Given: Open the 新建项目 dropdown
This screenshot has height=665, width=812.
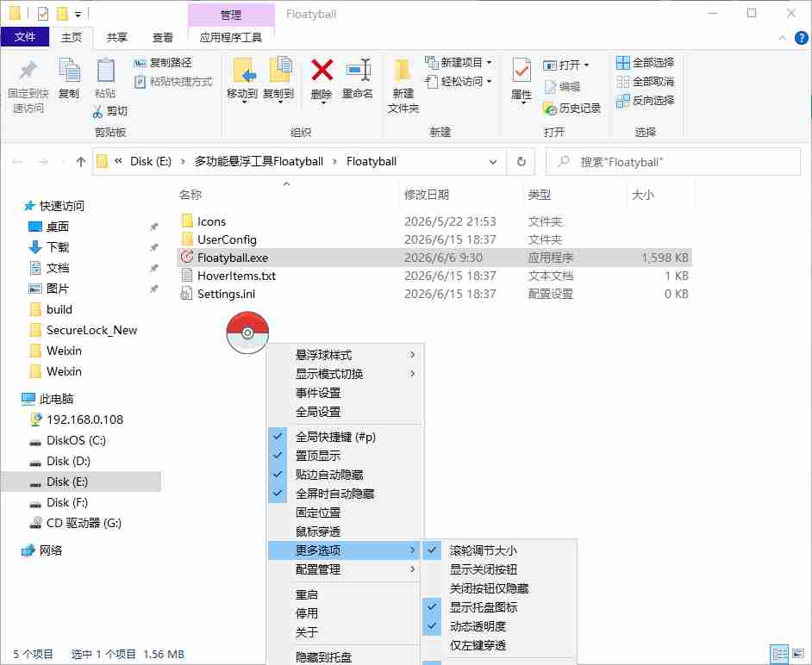Looking at the screenshot, I should 459,63.
